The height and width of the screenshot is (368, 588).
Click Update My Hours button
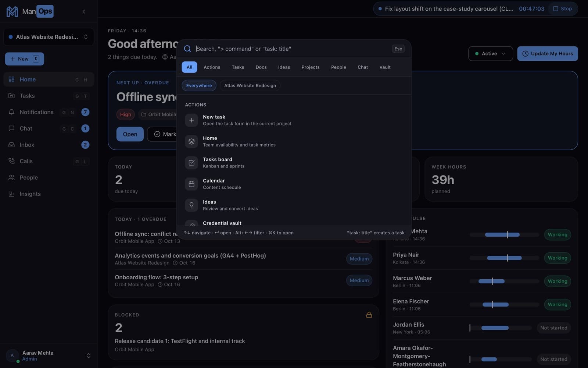tap(548, 53)
